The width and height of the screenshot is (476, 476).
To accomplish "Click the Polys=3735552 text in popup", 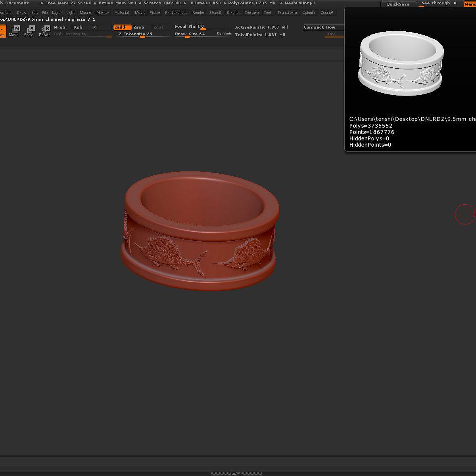I will click(371, 126).
